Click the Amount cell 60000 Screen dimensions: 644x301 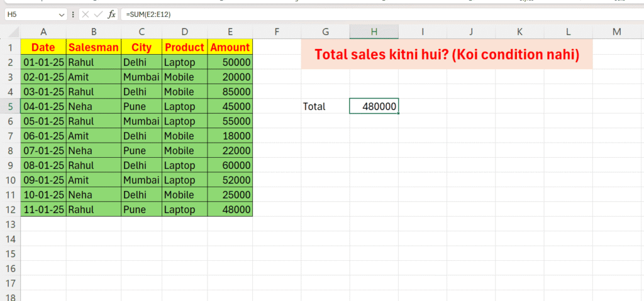[230, 165]
